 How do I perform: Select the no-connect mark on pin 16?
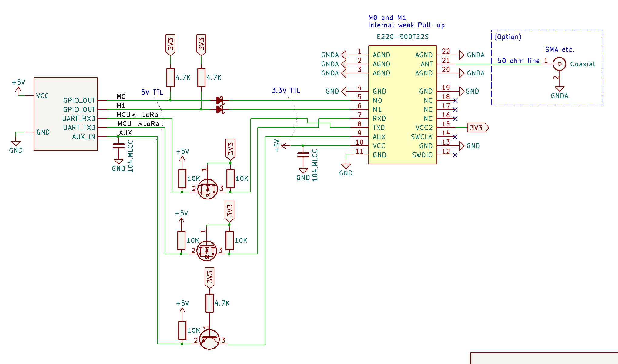455,119
